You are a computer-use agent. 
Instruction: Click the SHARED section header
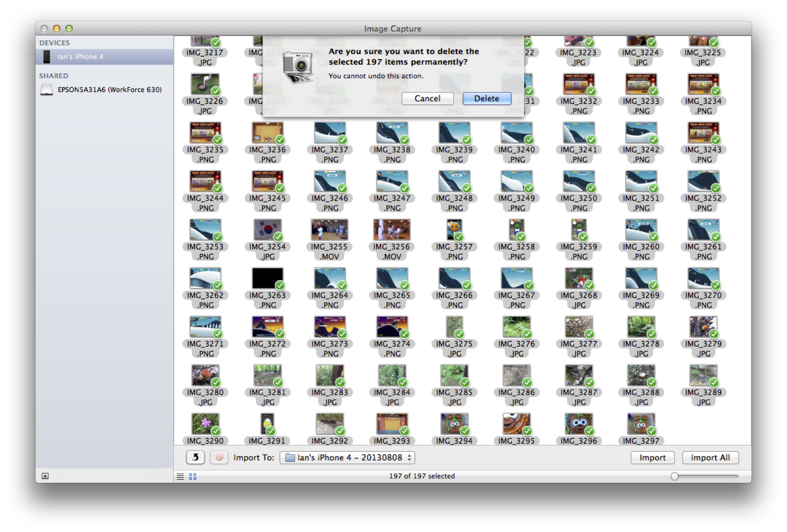pyautogui.click(x=54, y=76)
